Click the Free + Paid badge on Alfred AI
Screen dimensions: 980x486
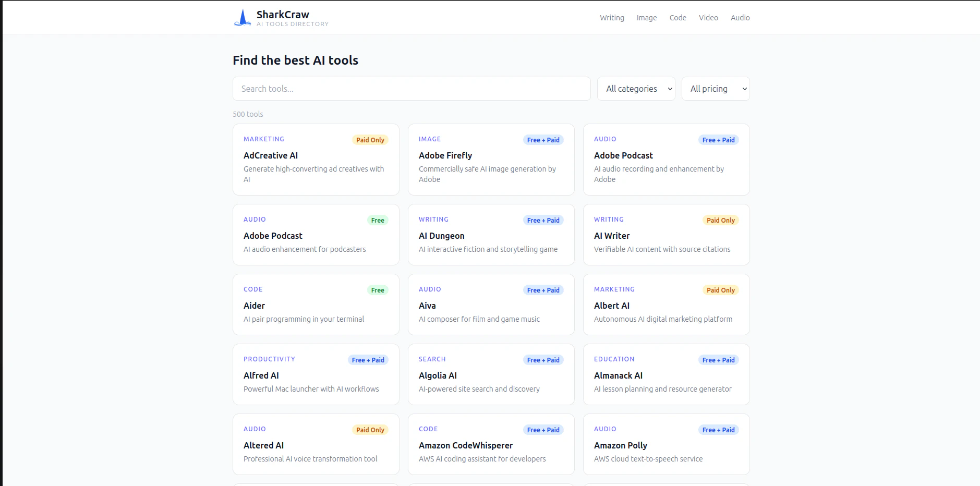click(368, 360)
